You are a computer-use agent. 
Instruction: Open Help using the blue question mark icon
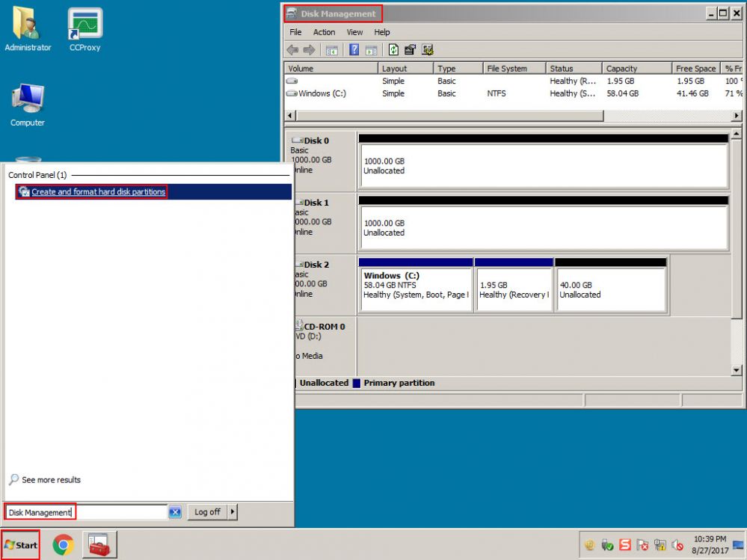[354, 49]
